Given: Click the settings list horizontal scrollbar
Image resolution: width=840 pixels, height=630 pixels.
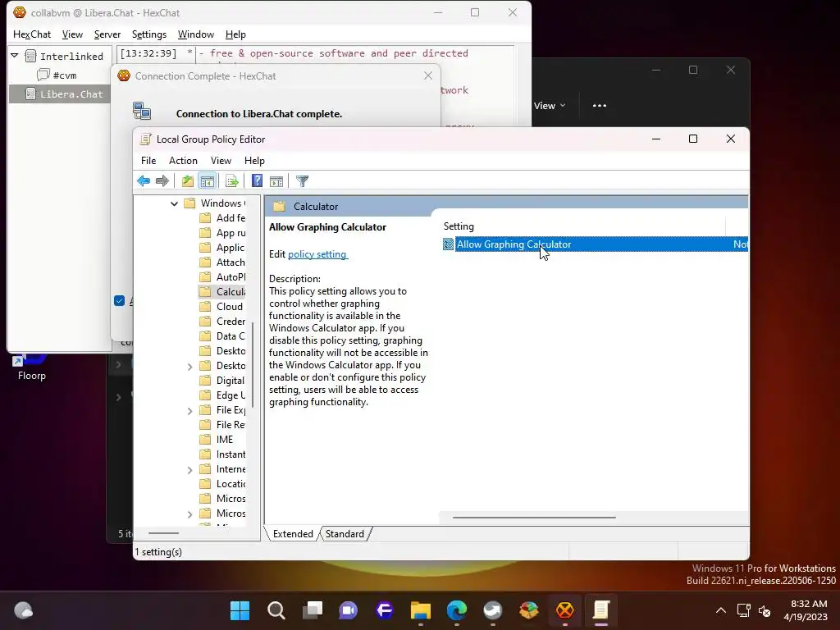Looking at the screenshot, I should pos(534,518).
